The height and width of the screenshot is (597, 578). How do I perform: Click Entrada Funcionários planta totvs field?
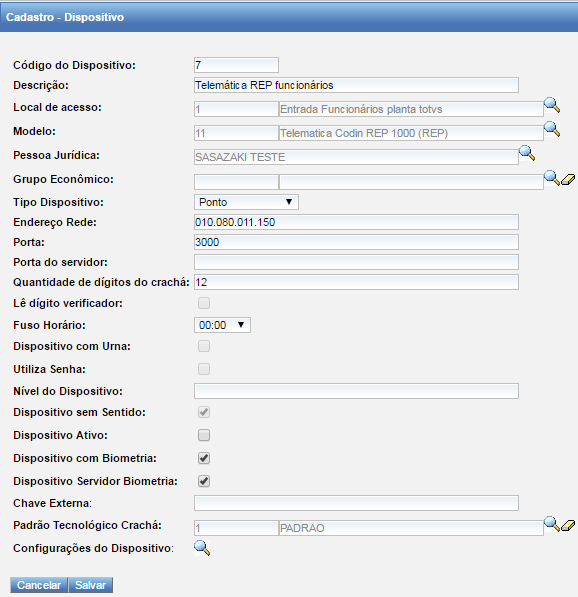(x=411, y=109)
